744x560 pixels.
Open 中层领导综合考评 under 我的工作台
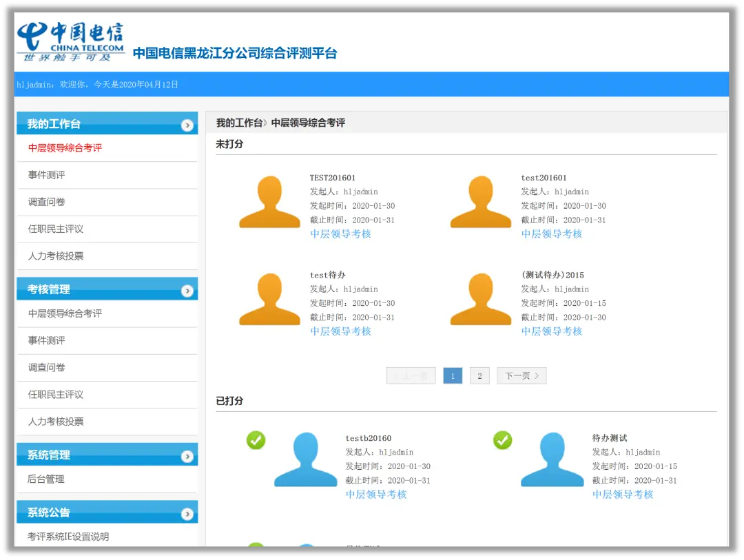click(65, 148)
